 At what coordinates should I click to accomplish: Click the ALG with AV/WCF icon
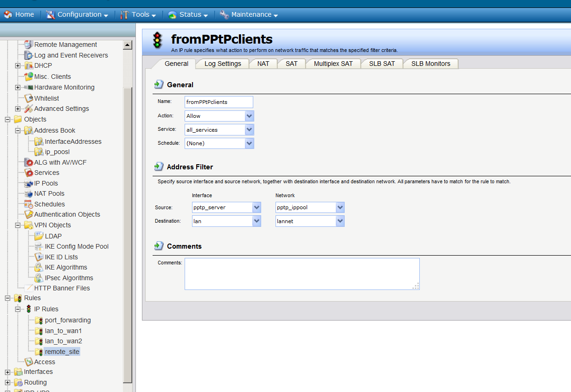point(28,162)
